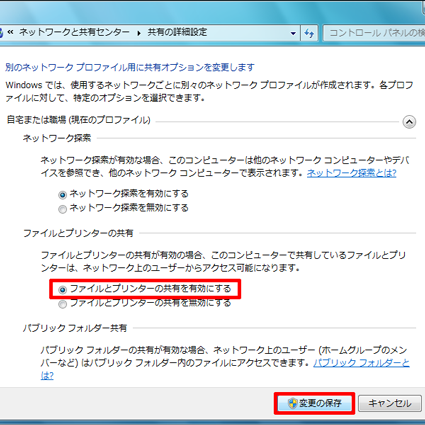Click the コントロール パネルの検索 search field
Screen dimensions: 425x425
pyautogui.click(x=375, y=33)
